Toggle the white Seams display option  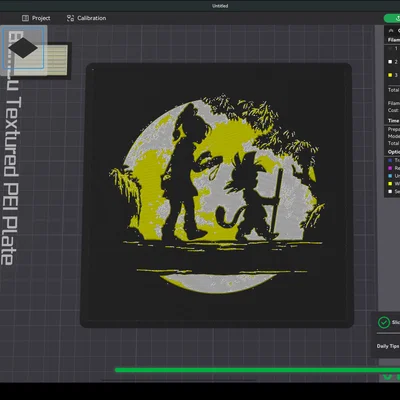pyautogui.click(x=390, y=191)
